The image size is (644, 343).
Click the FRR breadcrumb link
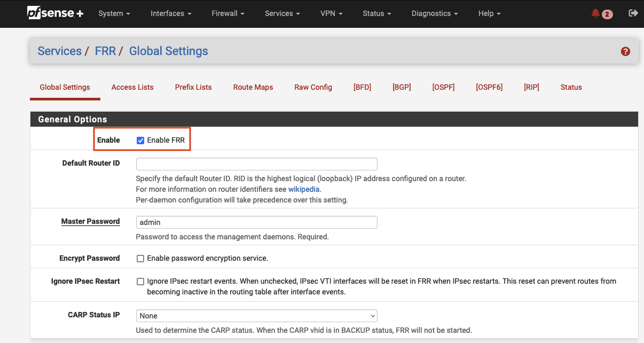[x=105, y=51]
